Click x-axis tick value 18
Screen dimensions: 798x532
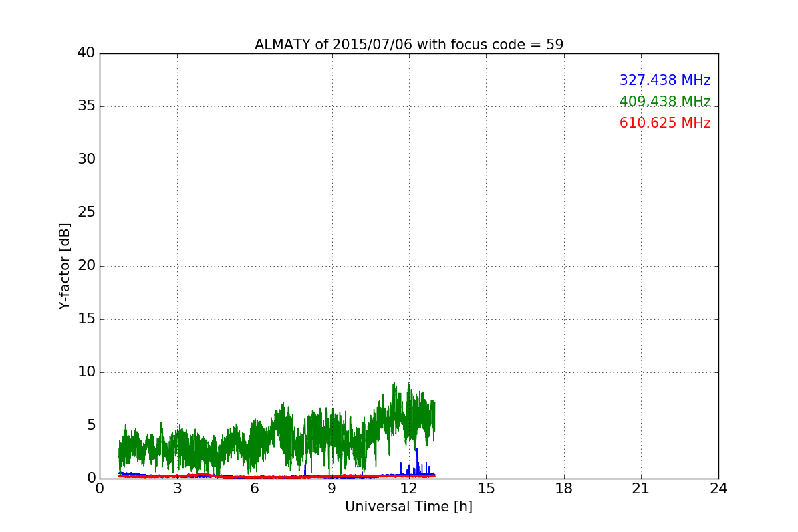click(564, 489)
